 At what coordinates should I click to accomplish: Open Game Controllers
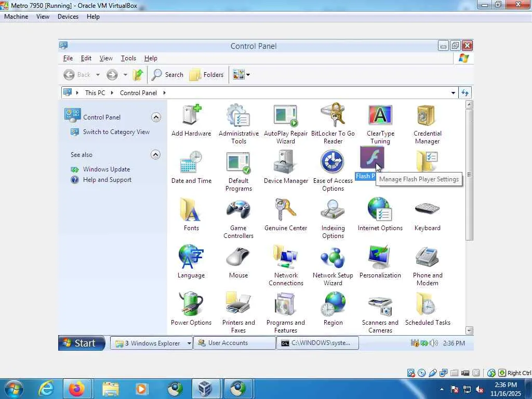(x=238, y=219)
